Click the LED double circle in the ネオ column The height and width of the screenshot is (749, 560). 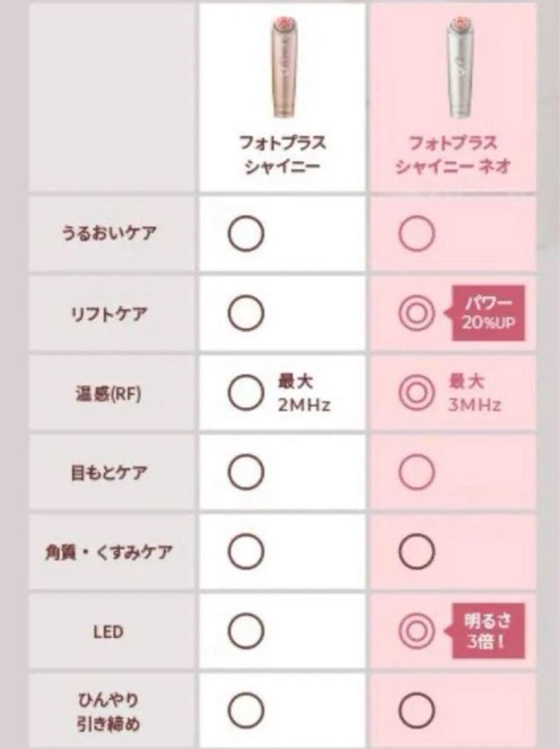pyautogui.click(x=417, y=630)
